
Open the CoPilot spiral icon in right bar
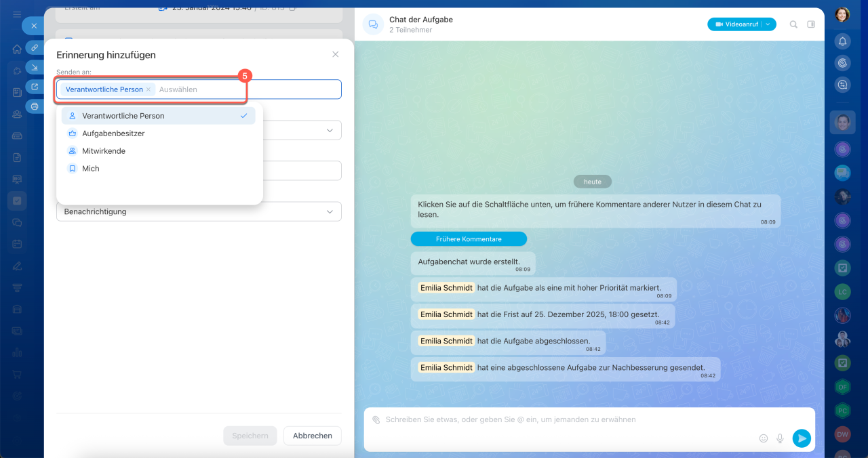(x=842, y=63)
